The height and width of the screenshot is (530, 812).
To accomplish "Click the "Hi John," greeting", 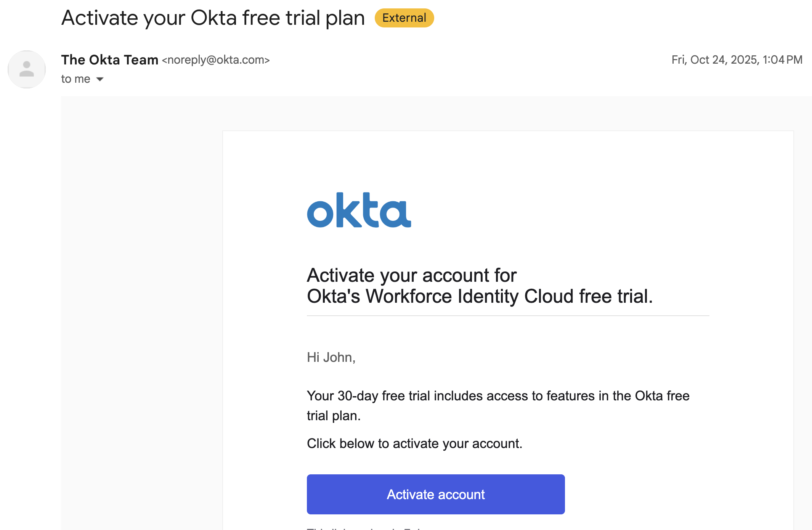I will (331, 357).
